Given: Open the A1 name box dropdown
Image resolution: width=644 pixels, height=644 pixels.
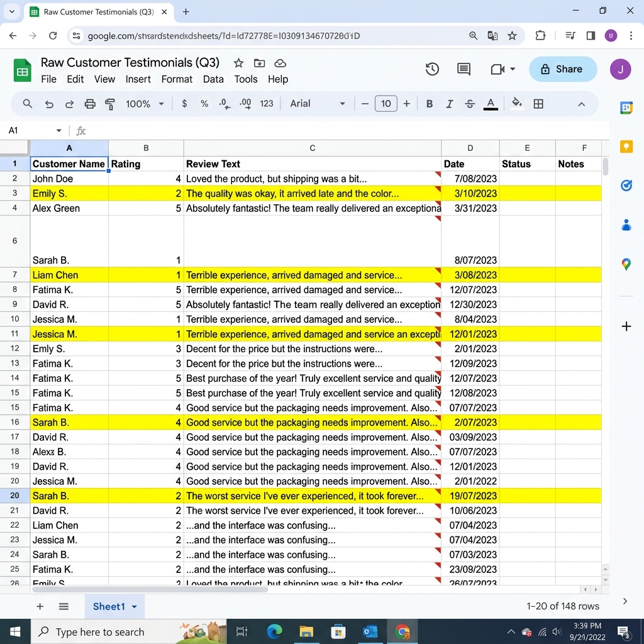Looking at the screenshot, I should 58,131.
